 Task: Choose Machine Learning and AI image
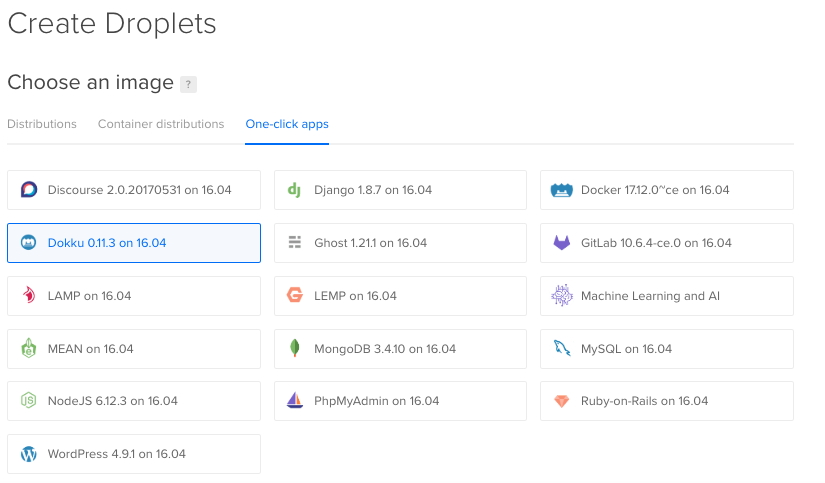pos(666,296)
